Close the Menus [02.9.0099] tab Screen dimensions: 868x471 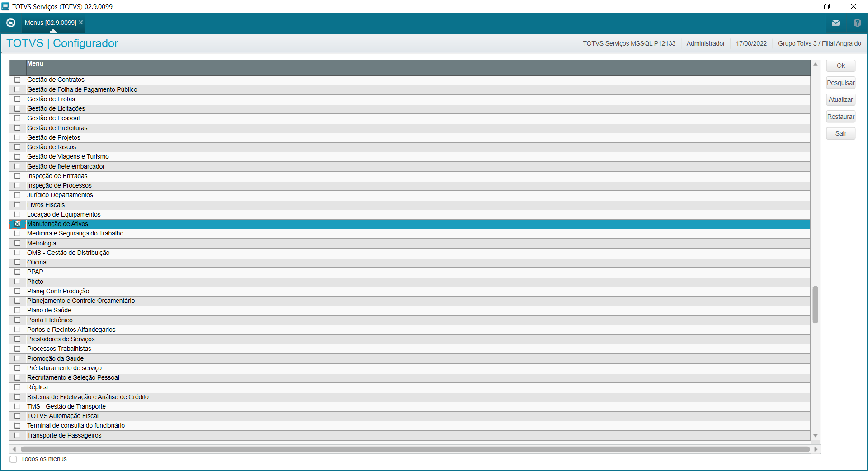[81, 22]
